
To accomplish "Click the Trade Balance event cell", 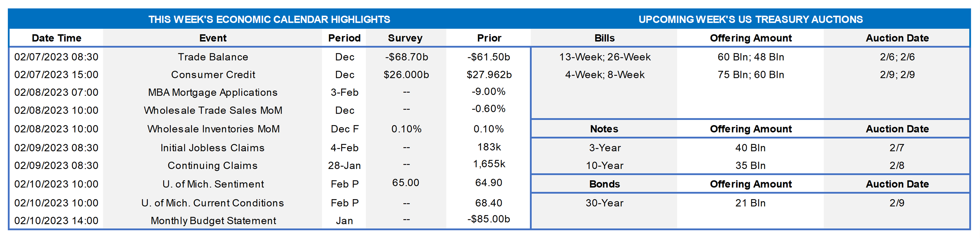I will click(213, 57).
